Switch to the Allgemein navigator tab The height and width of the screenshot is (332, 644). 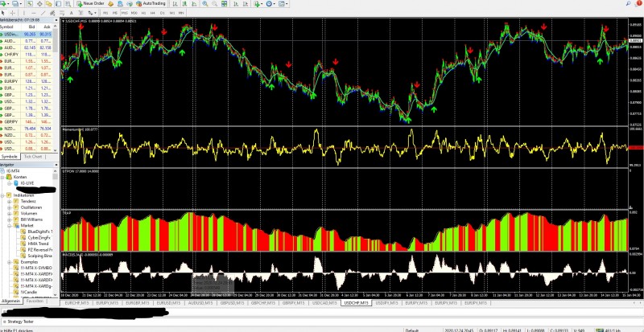(11, 301)
